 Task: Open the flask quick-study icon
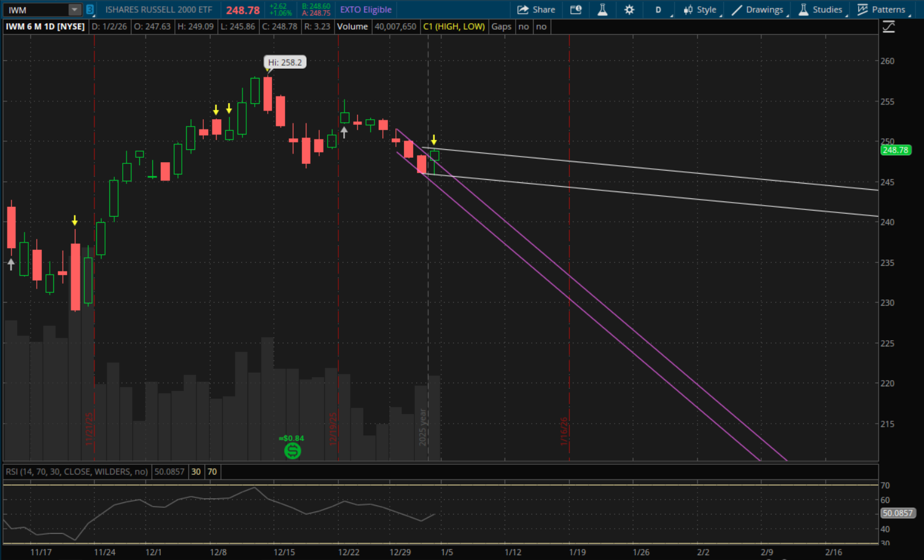(x=602, y=10)
